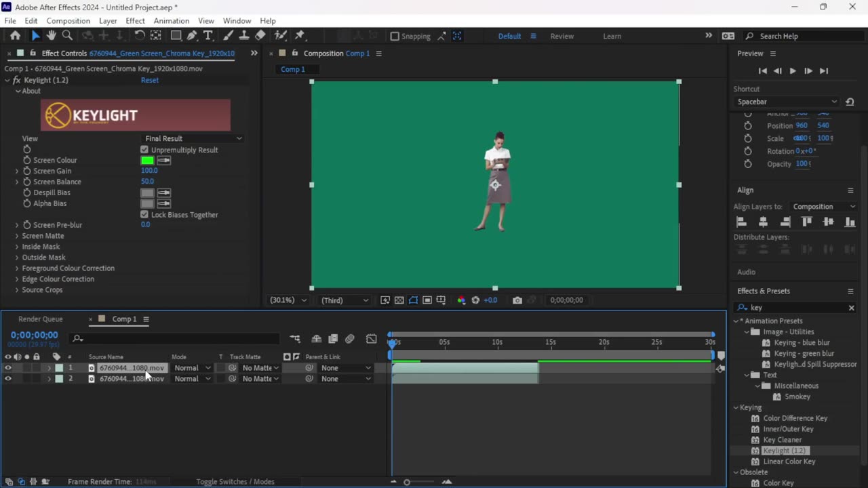This screenshot has width=868, height=488.
Task: Enable motion blur switch in timeline header
Action: pyautogui.click(x=350, y=339)
